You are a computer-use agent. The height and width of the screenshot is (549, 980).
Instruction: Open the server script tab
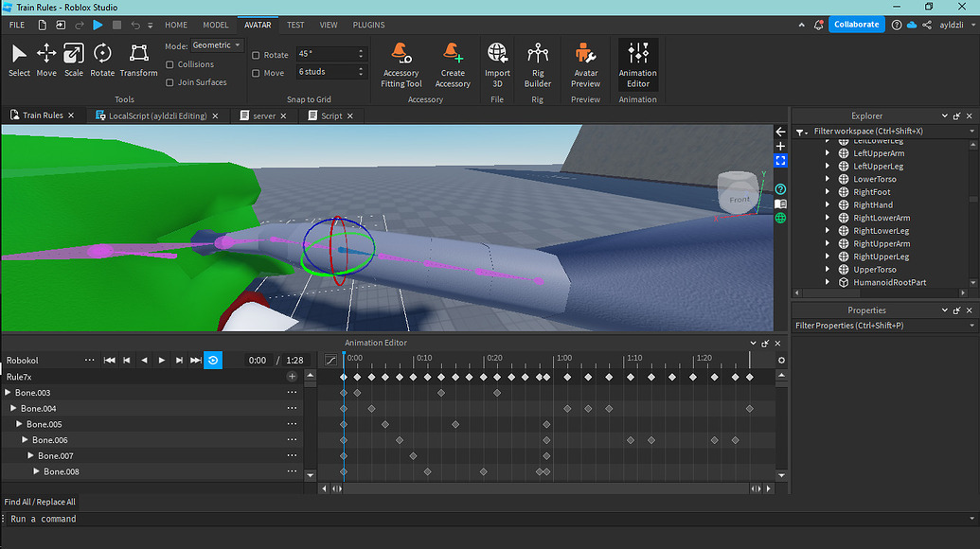[x=264, y=115]
